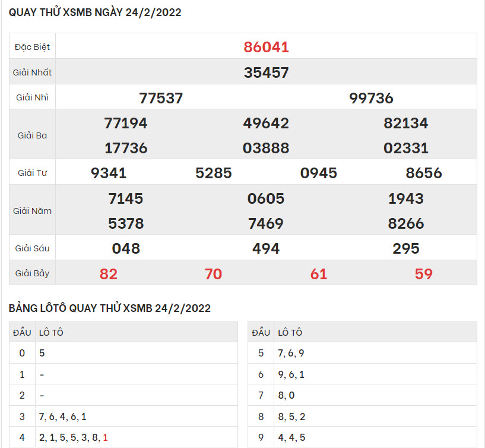Screen dimensions: 485x448
Task: Click second prize number 99736
Action: [x=371, y=98]
